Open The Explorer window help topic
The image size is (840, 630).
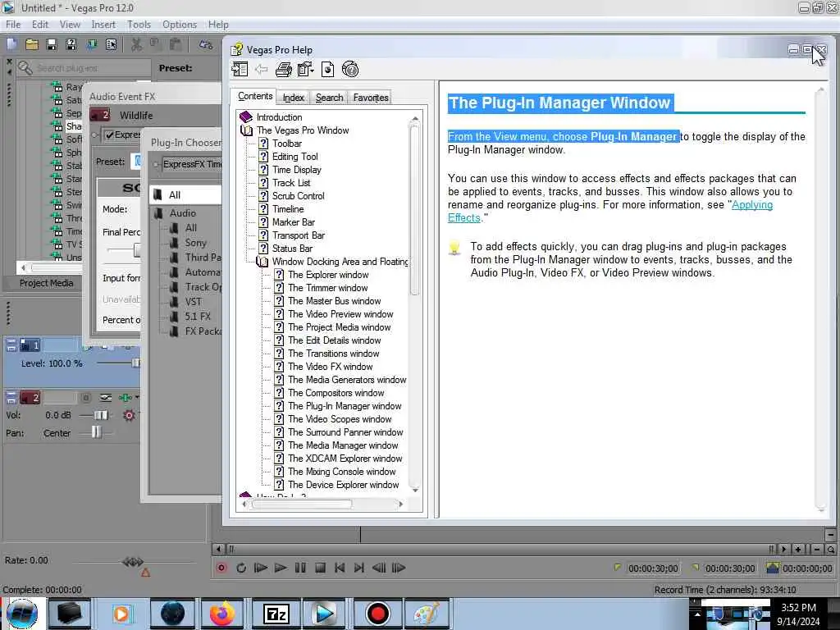[x=328, y=275]
